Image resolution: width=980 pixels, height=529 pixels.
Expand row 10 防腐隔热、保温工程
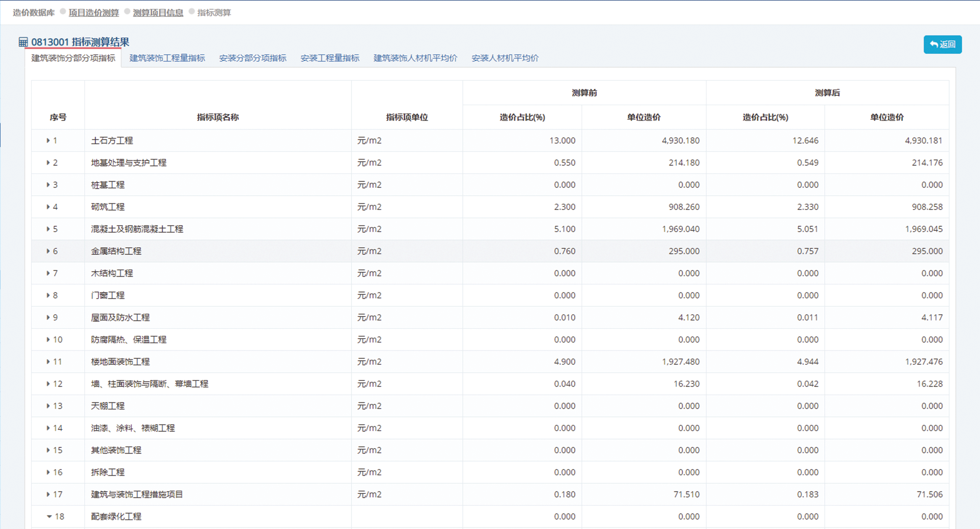click(x=48, y=340)
